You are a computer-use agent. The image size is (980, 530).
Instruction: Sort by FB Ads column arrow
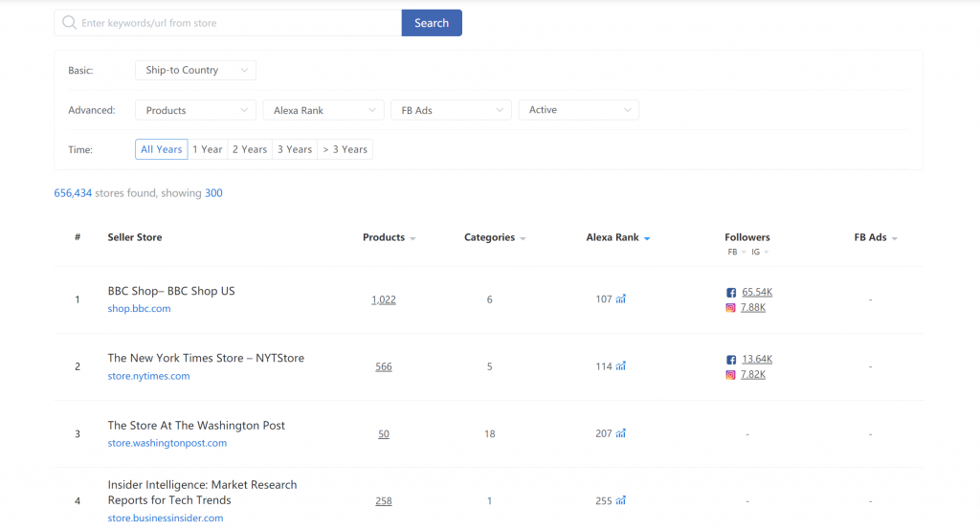pyautogui.click(x=895, y=238)
